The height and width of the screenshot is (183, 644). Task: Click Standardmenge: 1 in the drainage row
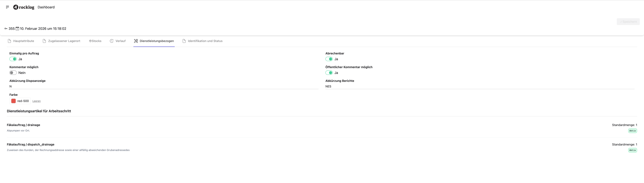625,125
